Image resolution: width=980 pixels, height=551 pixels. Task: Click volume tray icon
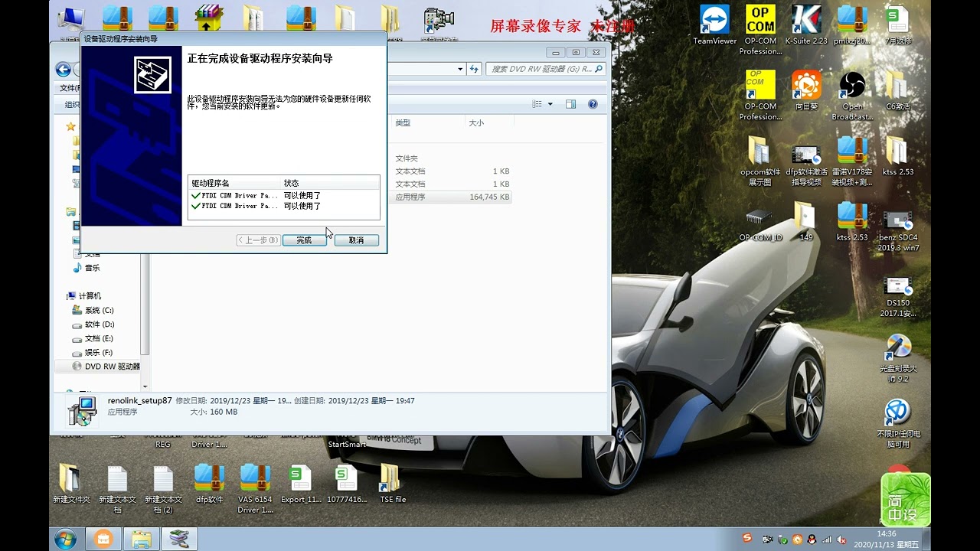pyautogui.click(x=841, y=540)
